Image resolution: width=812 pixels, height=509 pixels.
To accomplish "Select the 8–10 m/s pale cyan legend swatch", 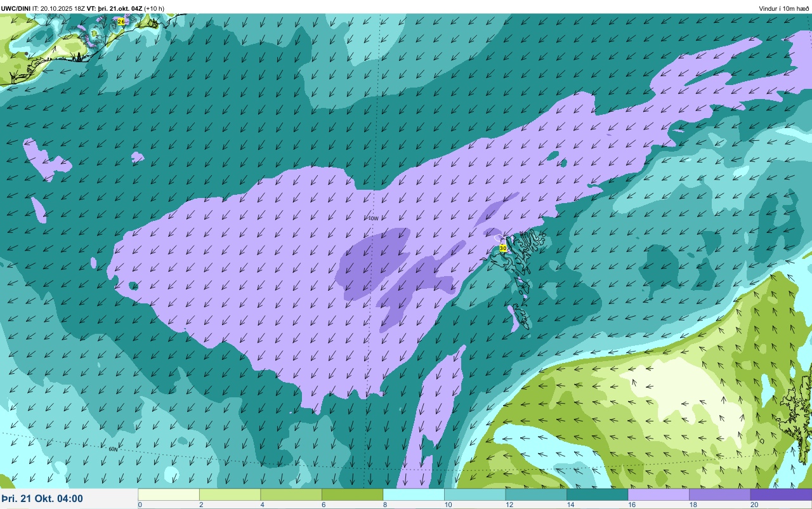I will tap(414, 494).
